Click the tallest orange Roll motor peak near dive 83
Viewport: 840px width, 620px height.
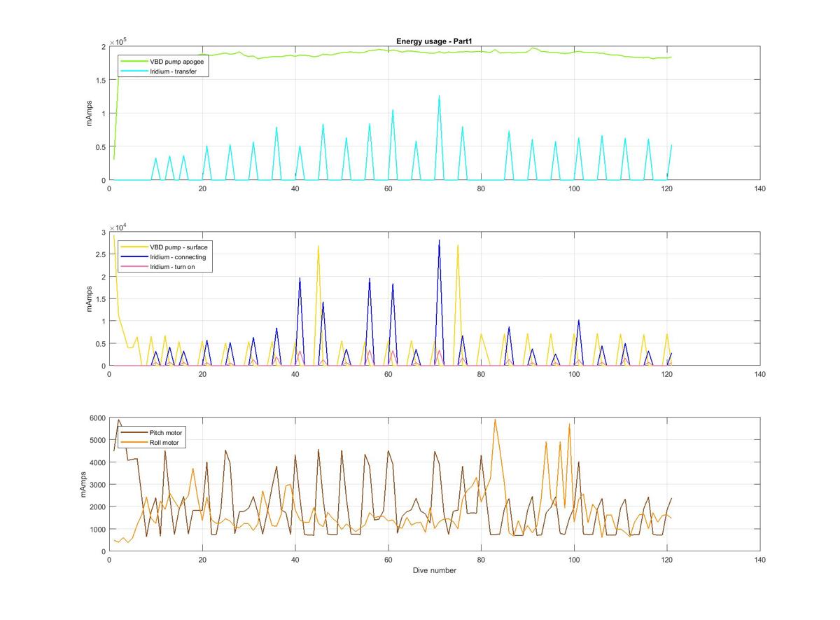pos(495,420)
